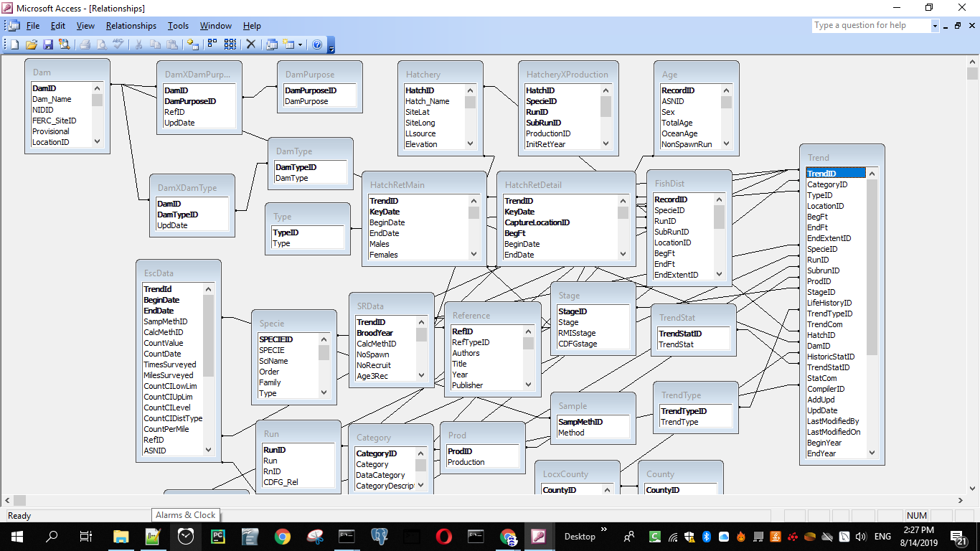Screen dimensions: 980x551
Task: Click the Open folder toolbar icon
Action: 32,44
